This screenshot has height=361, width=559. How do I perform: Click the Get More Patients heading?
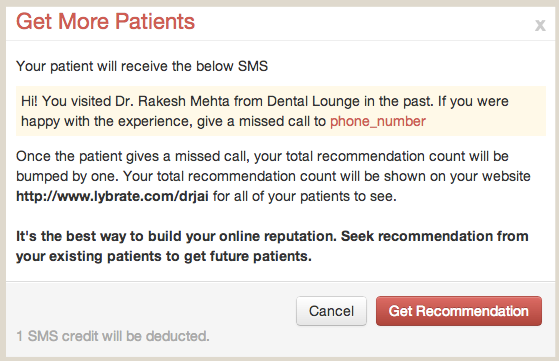106,21
